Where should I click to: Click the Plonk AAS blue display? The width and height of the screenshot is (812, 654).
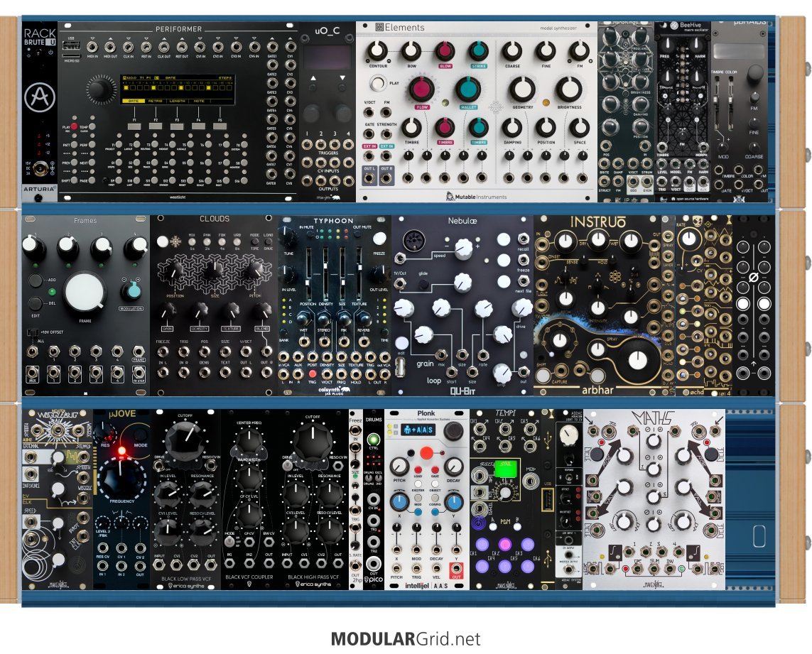coord(418,430)
